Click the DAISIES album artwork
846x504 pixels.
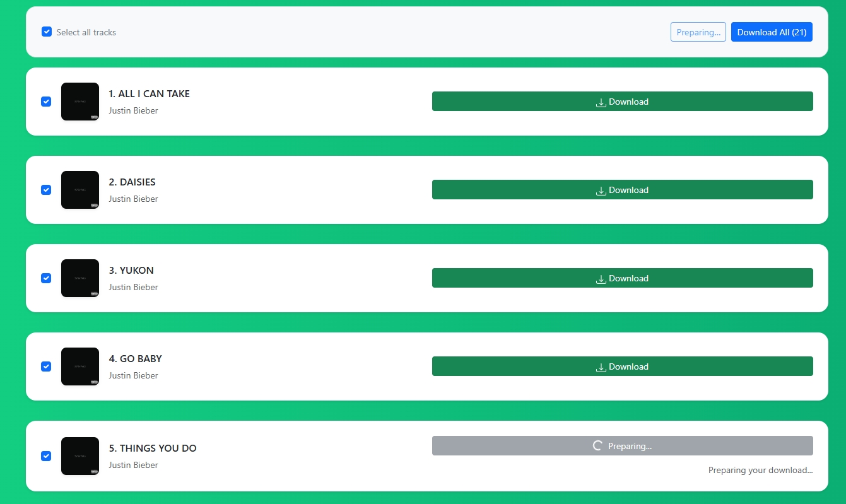click(x=79, y=189)
